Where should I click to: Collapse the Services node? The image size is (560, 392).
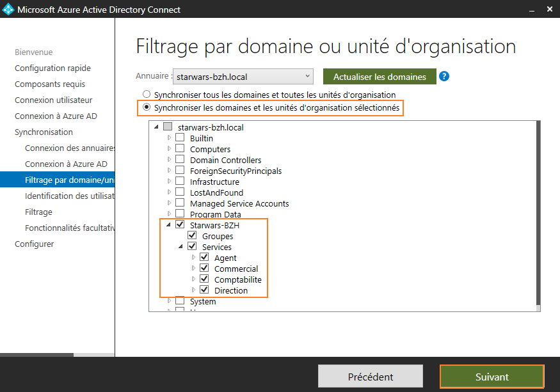180,247
